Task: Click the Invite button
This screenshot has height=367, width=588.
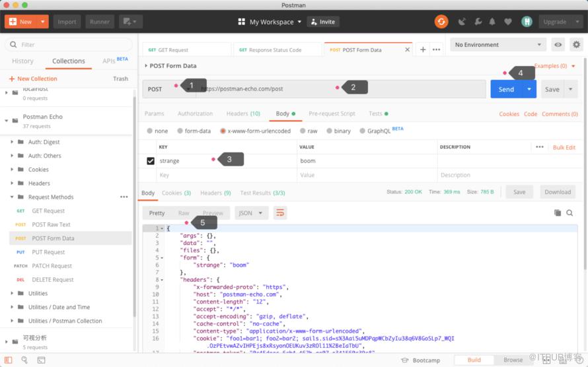Action: pos(323,22)
